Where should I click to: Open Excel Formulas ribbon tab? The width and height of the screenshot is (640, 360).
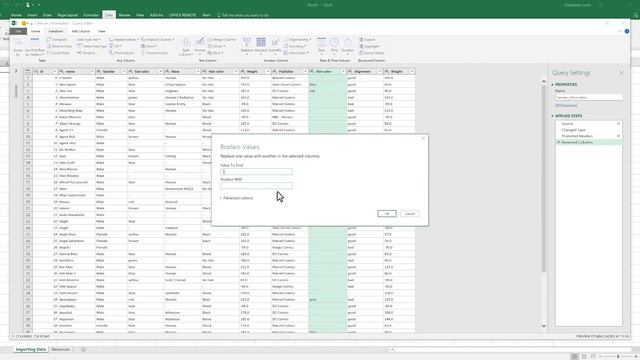pyautogui.click(x=91, y=15)
